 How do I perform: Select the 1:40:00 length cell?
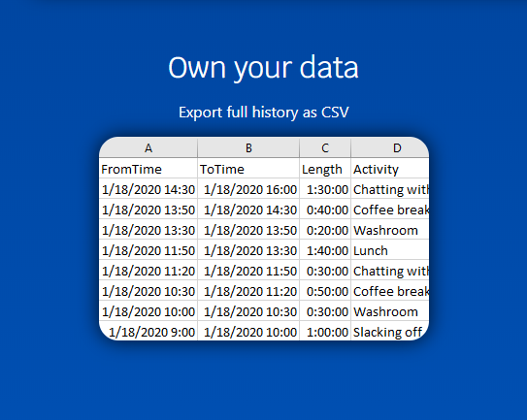click(x=325, y=250)
